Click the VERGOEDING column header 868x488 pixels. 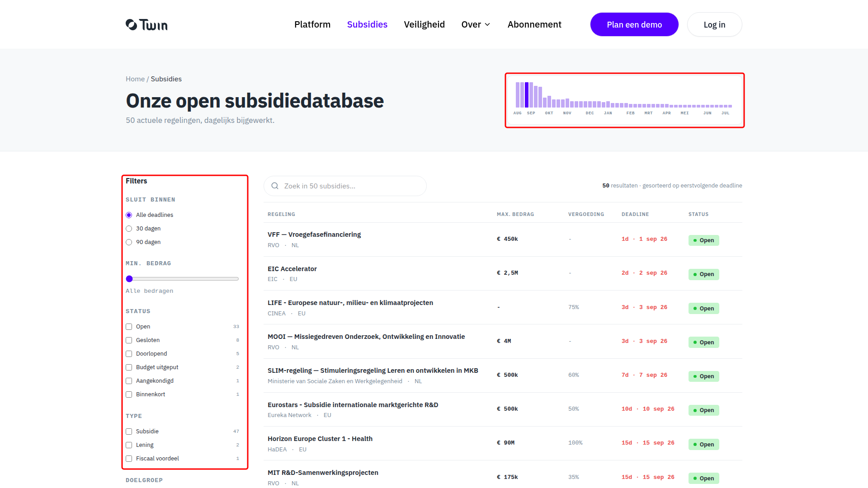pyautogui.click(x=586, y=214)
